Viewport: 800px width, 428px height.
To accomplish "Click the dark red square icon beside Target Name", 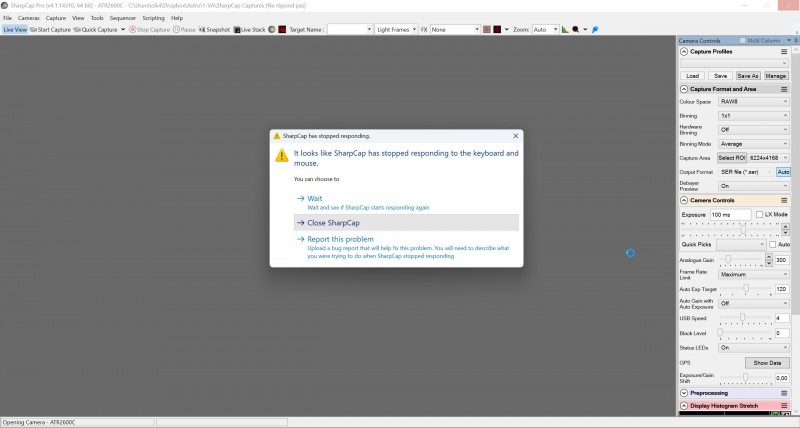I will (282, 30).
